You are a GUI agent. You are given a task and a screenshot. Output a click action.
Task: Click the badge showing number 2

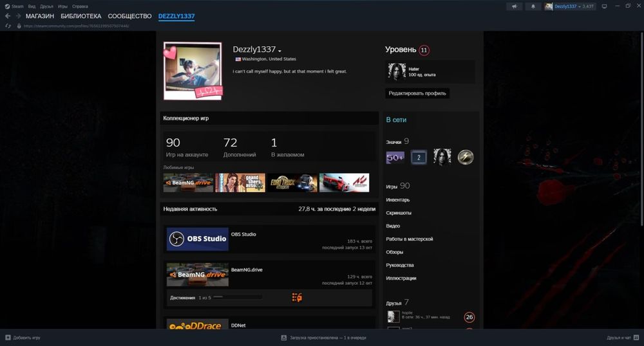click(x=419, y=158)
